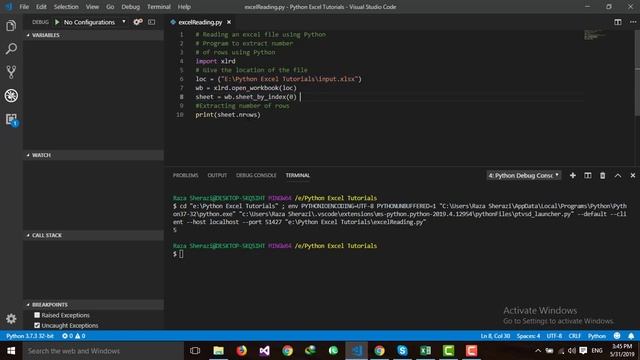Click the errors and warnings status indicator

click(73, 336)
